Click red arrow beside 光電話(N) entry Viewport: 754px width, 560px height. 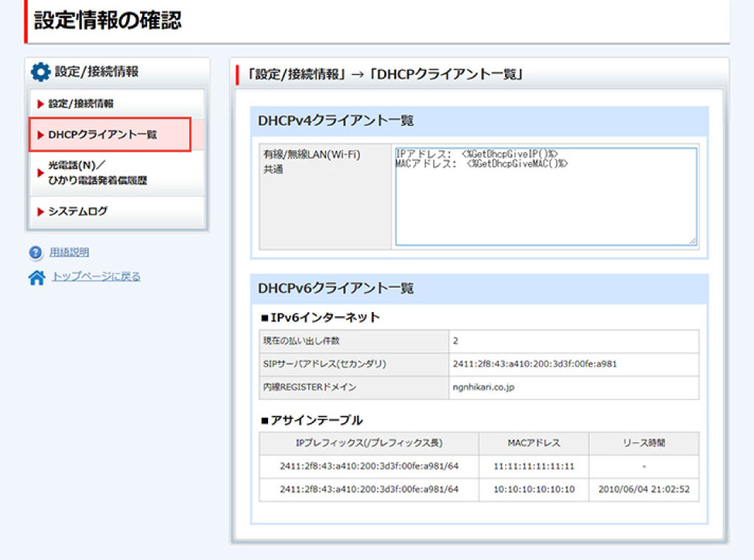pos(40,173)
